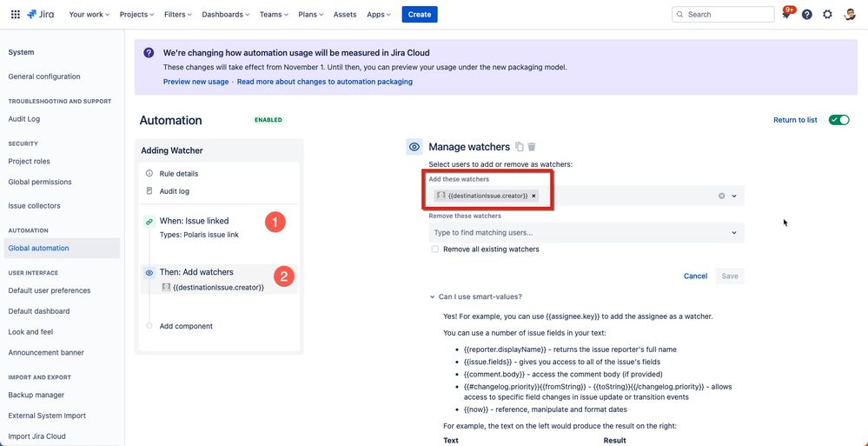868x446 pixels.
Task: Clear all entries in Add these watchers
Action: click(x=721, y=196)
